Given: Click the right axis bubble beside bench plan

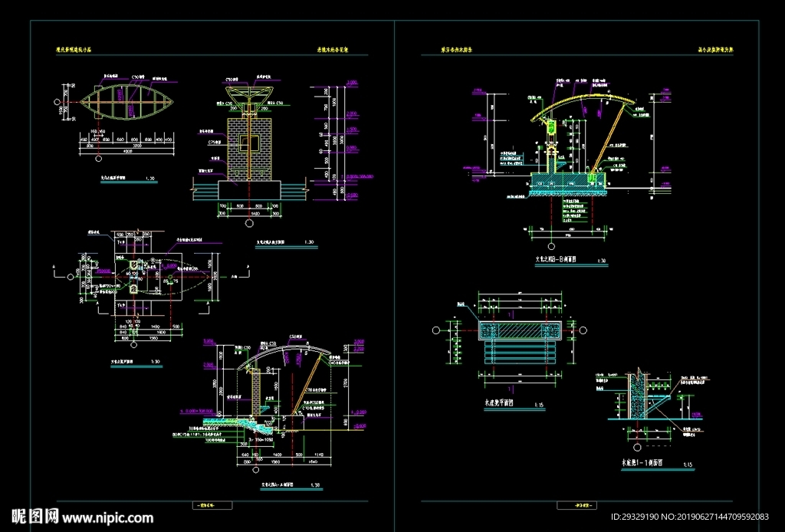Looking at the screenshot, I should tap(583, 330).
